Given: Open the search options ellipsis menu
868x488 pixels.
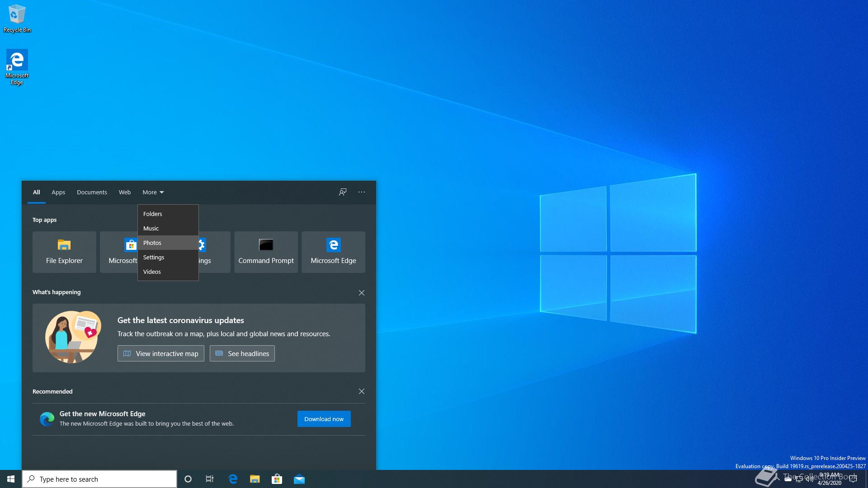Looking at the screenshot, I should click(362, 192).
